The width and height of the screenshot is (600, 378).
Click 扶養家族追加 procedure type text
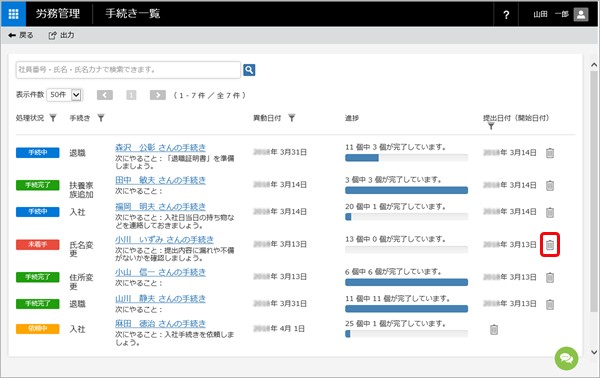click(81, 190)
